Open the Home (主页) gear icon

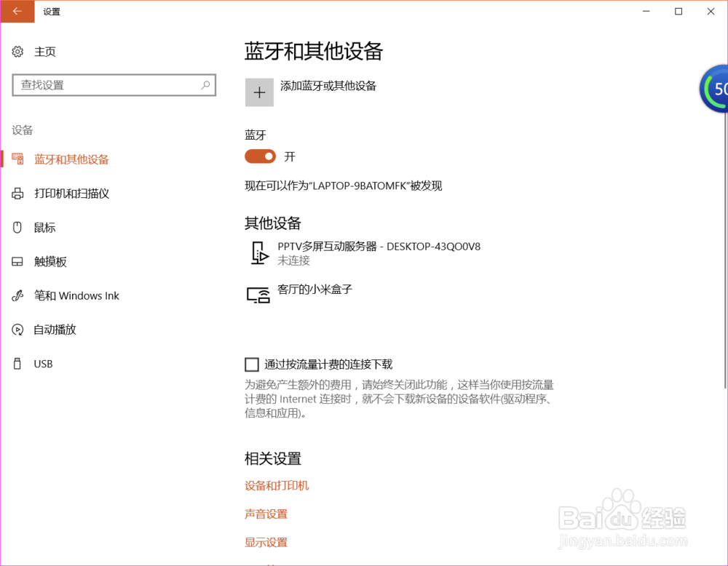click(x=17, y=51)
